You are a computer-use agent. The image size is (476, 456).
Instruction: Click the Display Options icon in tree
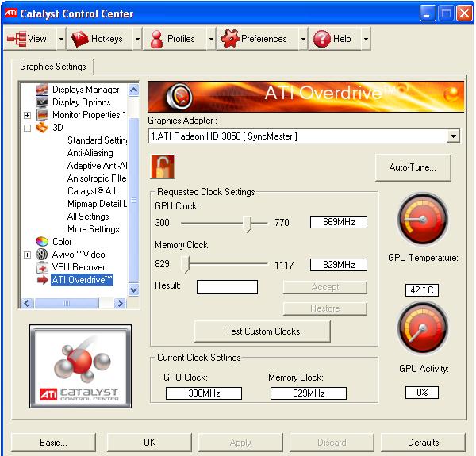(x=42, y=102)
